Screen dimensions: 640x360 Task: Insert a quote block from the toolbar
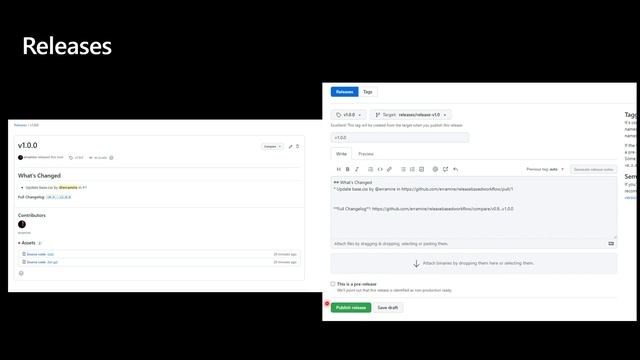pyautogui.click(x=371, y=169)
